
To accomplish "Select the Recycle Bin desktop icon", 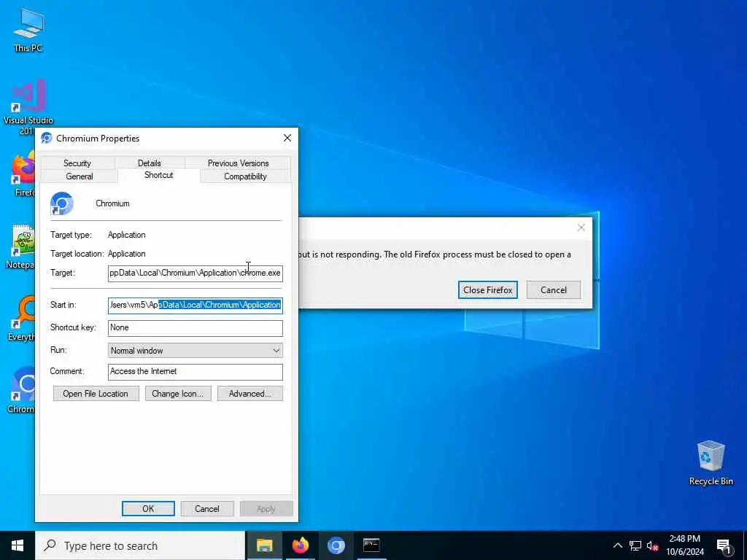I will tap(711, 463).
